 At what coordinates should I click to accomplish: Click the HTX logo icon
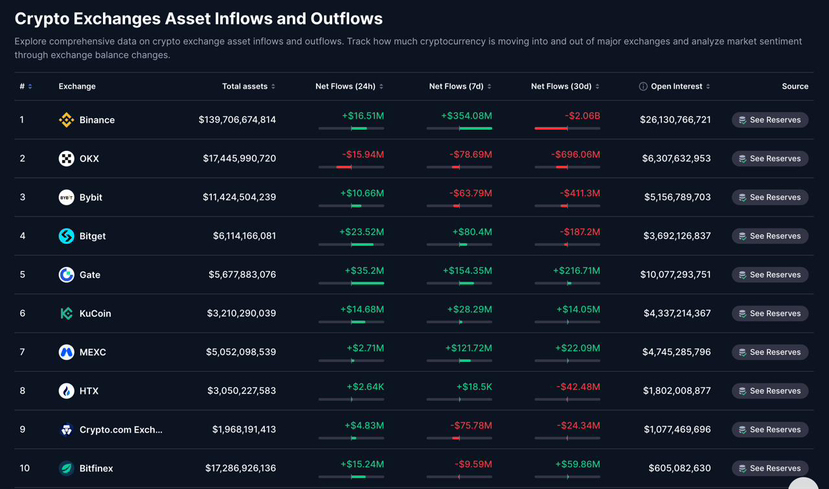point(66,391)
